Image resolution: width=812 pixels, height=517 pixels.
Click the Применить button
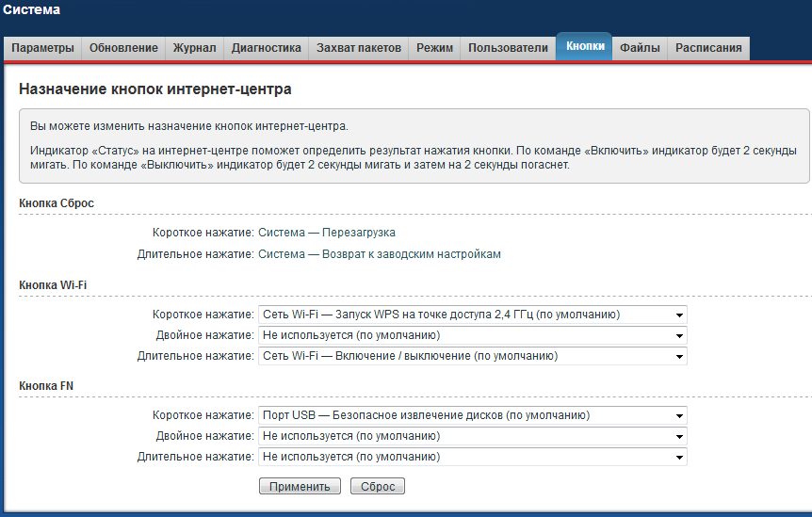[300, 487]
